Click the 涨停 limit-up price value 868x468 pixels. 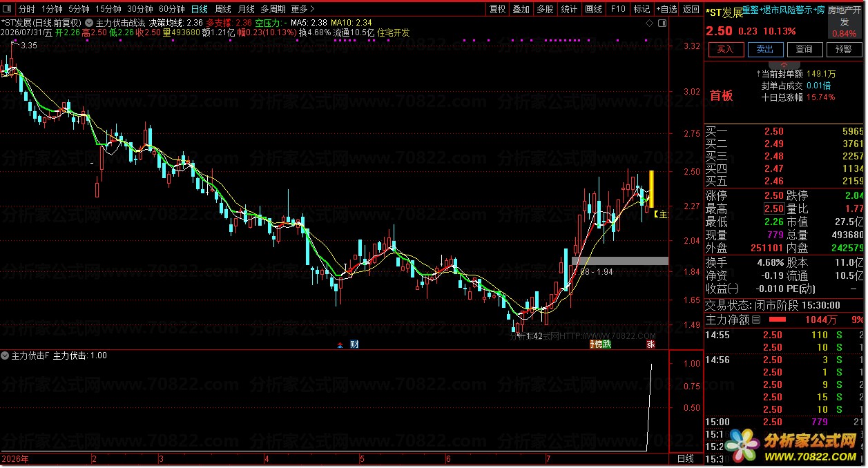pos(773,195)
